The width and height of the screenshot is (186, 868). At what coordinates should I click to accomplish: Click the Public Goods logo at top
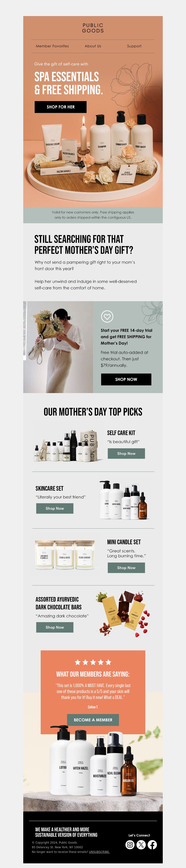pos(93,28)
